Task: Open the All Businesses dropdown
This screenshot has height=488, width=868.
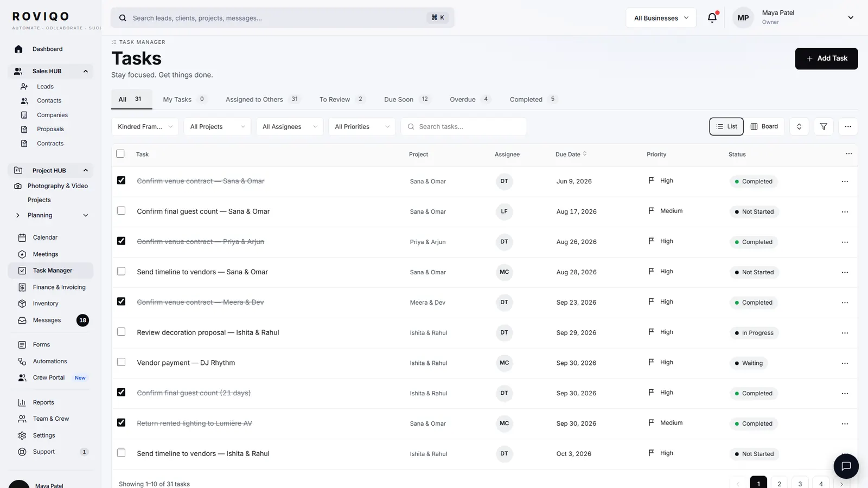Action: tap(661, 18)
